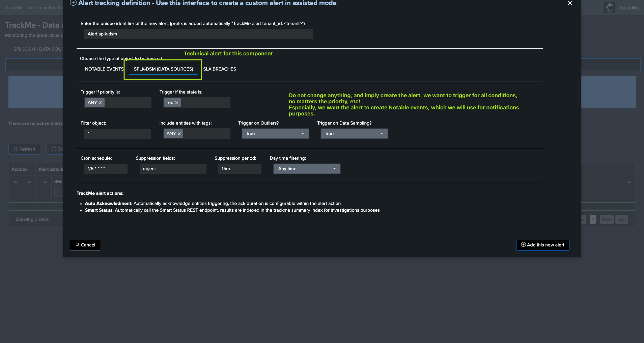This screenshot has width=644, height=343.
Task: Select NOTABLE EVENTS object type
Action: click(104, 69)
